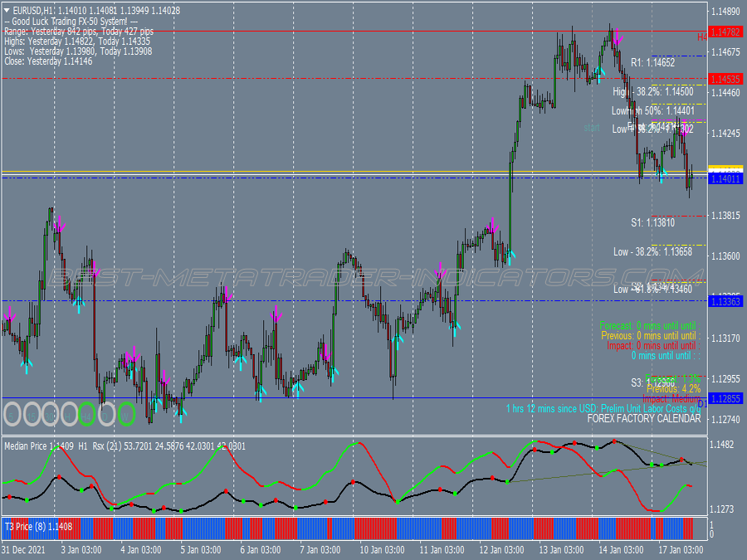Click the yellow 'Previous: 0 mins until' text
Viewport: 747px width, 560px height.
(651, 336)
